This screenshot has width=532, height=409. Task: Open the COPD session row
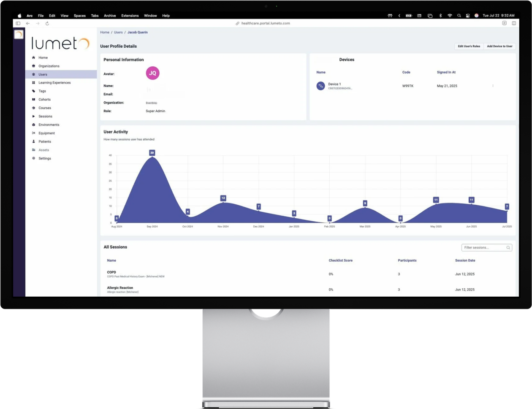pyautogui.click(x=308, y=274)
